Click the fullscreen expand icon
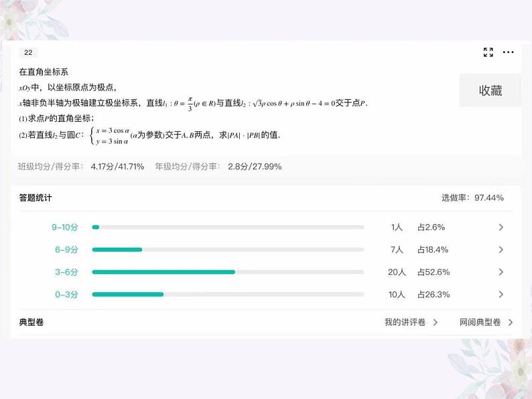 tap(488, 52)
